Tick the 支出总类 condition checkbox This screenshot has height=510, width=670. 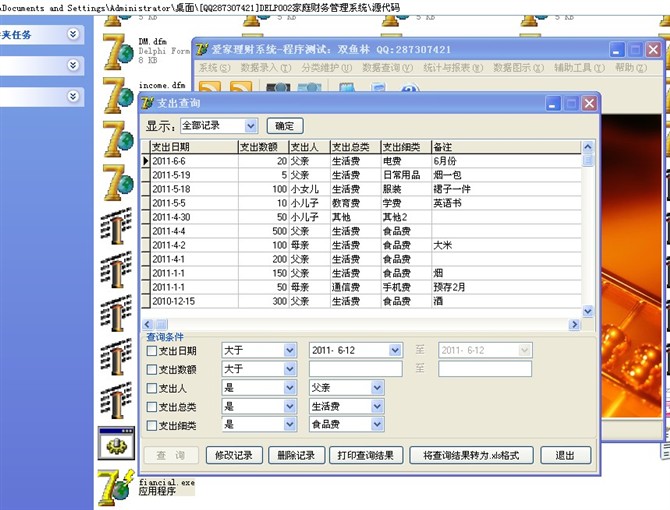click(151, 407)
